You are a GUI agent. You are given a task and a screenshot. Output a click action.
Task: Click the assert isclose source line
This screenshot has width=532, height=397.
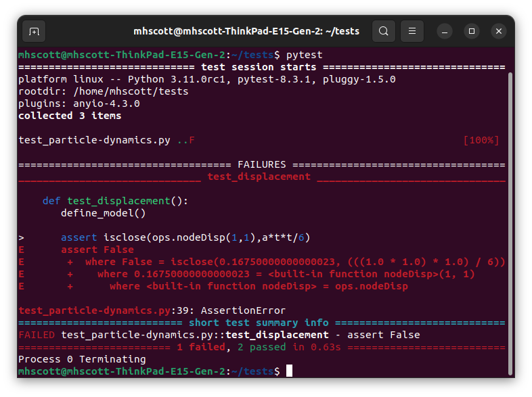tap(185, 237)
